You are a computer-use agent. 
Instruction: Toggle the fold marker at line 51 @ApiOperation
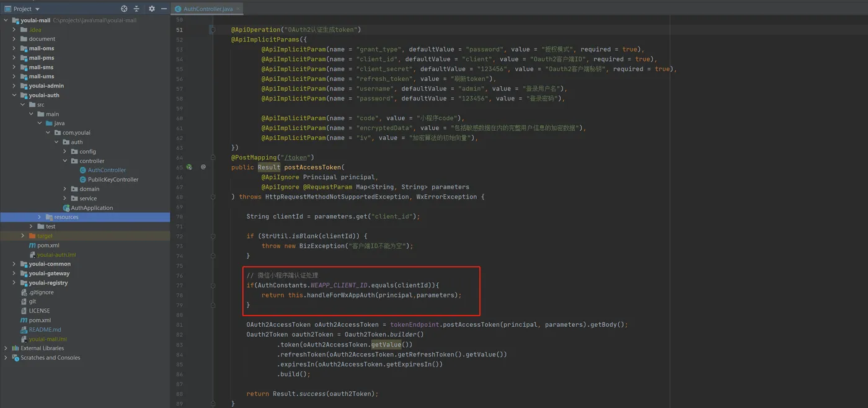(x=213, y=30)
